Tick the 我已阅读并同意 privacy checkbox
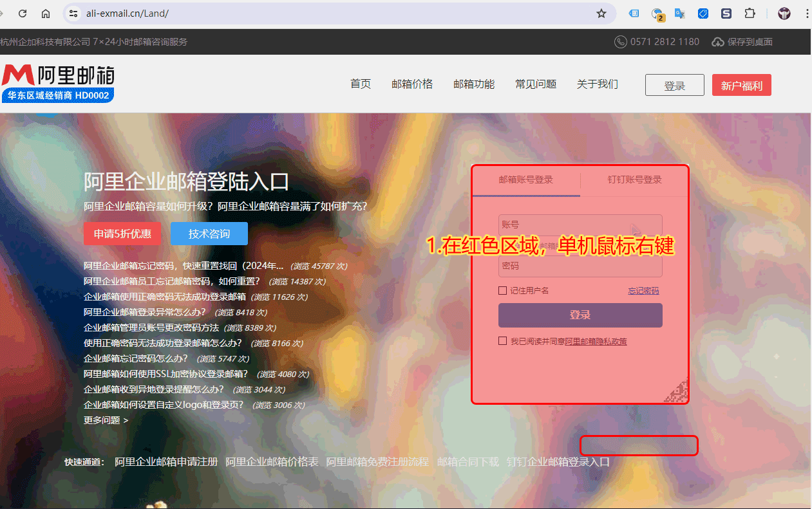Image resolution: width=812 pixels, height=509 pixels. pyautogui.click(x=502, y=341)
